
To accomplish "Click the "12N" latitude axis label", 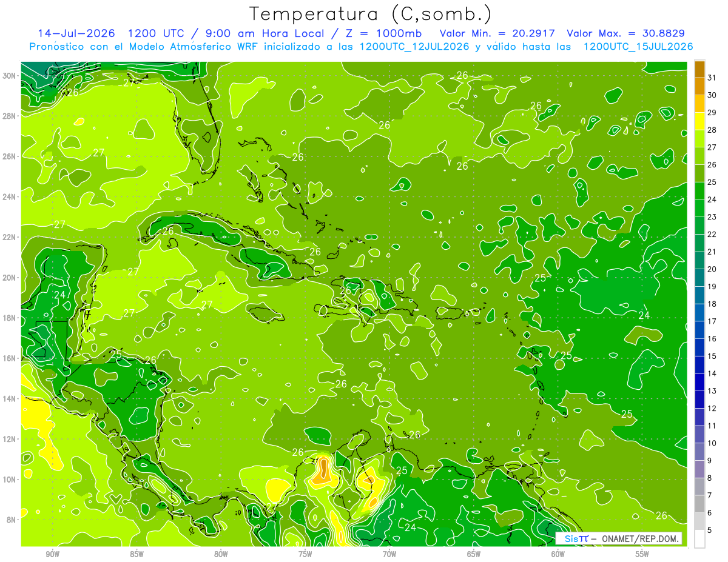I will [x=9, y=439].
